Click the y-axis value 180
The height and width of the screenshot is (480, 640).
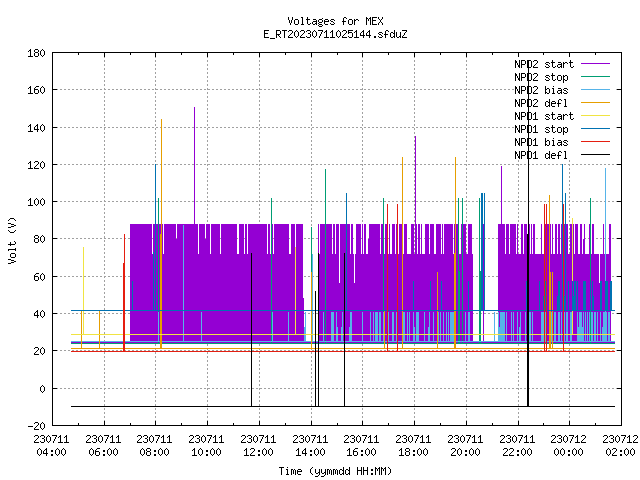[x=36, y=53]
